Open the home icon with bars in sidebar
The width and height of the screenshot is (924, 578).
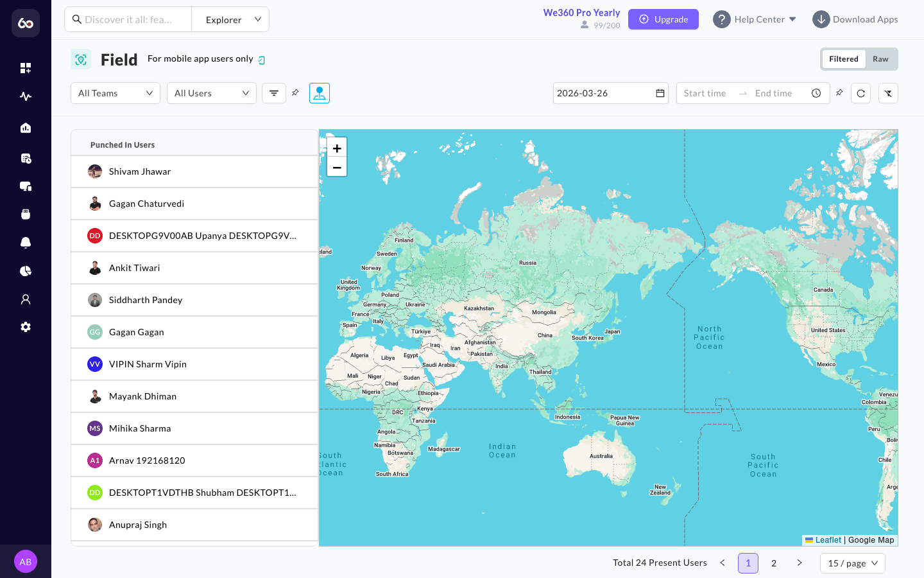26,128
